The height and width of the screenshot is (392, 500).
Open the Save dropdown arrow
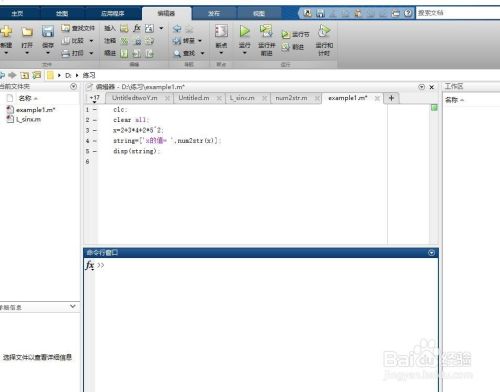pyautogui.click(x=48, y=53)
